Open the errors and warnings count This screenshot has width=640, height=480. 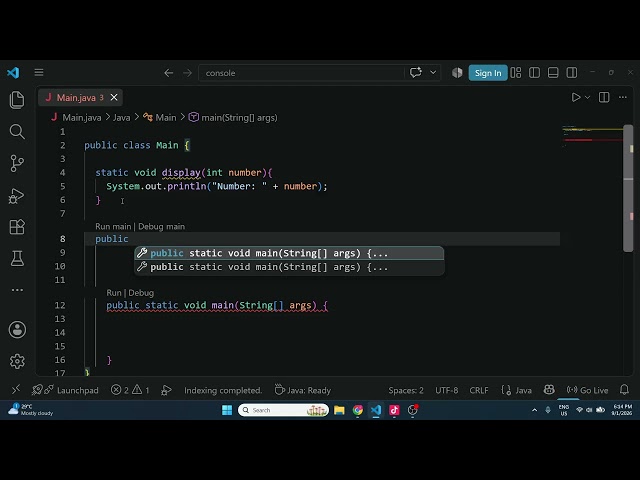[x=130, y=390]
